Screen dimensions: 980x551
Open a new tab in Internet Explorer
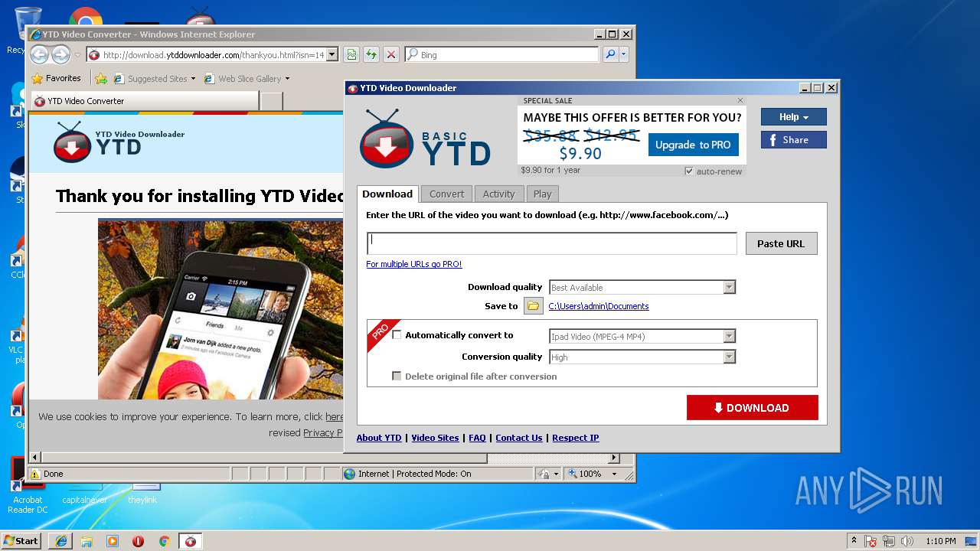click(272, 101)
